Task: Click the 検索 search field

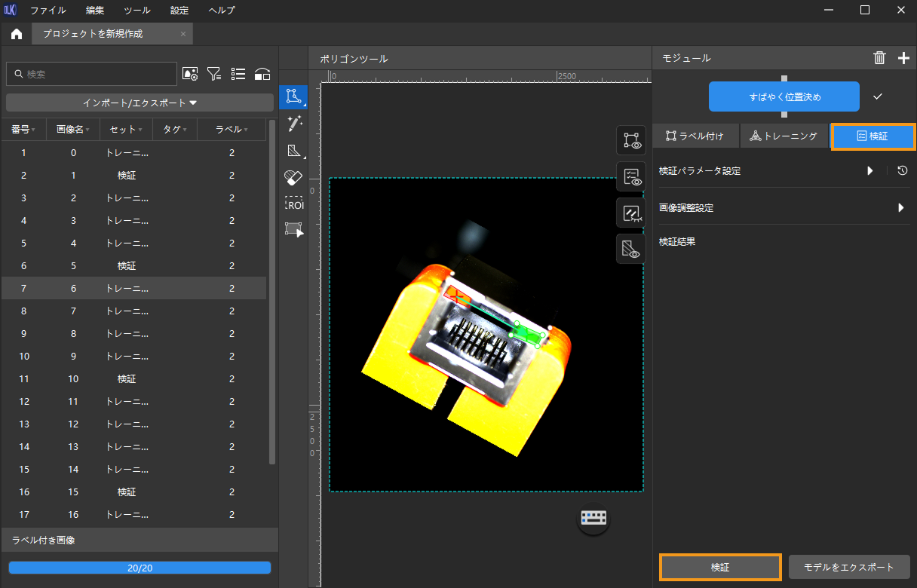Action: tap(92, 74)
